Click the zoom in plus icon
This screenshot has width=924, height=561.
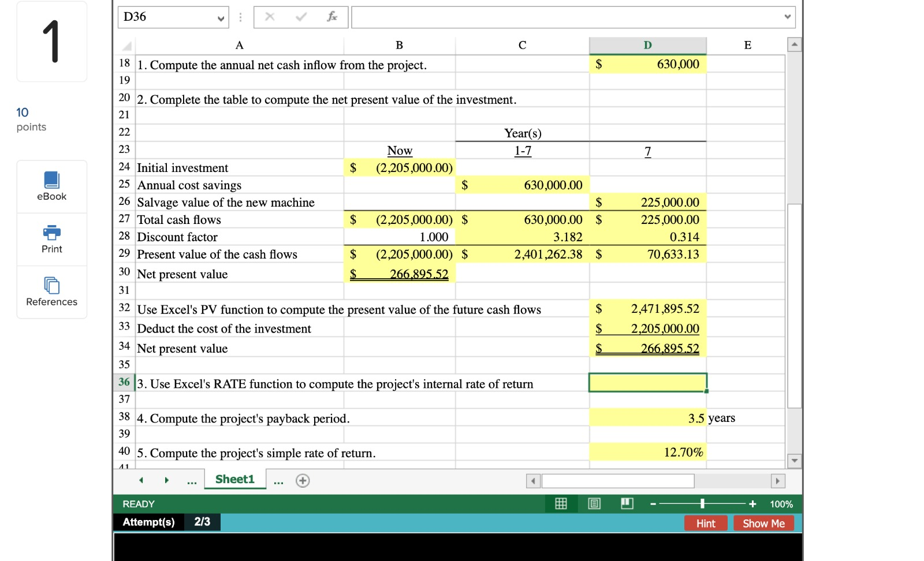click(752, 504)
